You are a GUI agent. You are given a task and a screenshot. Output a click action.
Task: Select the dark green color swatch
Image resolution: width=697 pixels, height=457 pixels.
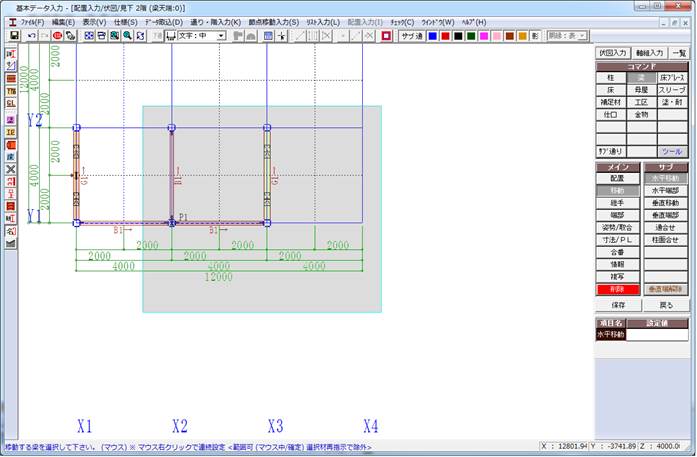tap(471, 36)
